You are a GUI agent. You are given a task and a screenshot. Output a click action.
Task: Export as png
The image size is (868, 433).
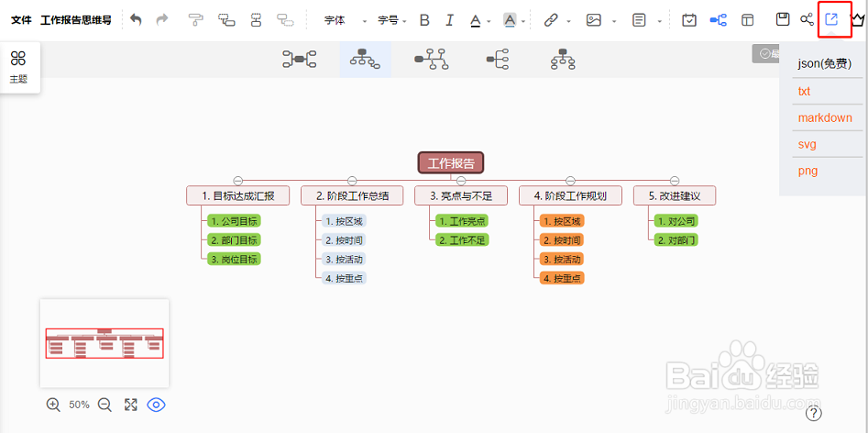point(808,172)
